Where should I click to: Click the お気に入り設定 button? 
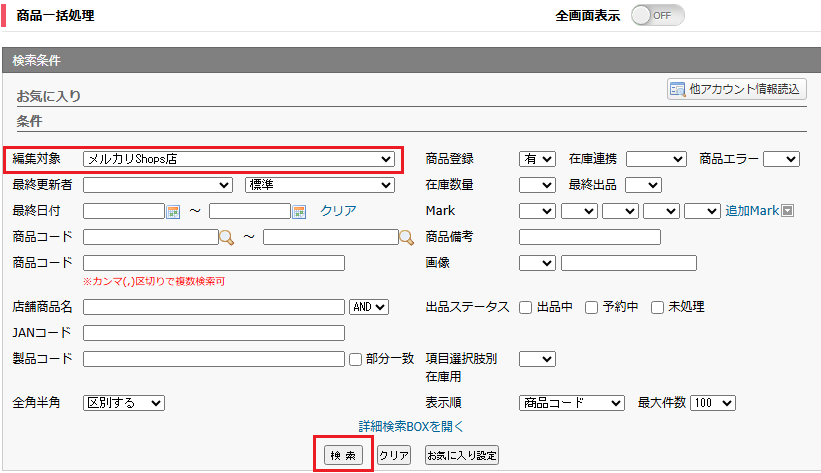[462, 455]
